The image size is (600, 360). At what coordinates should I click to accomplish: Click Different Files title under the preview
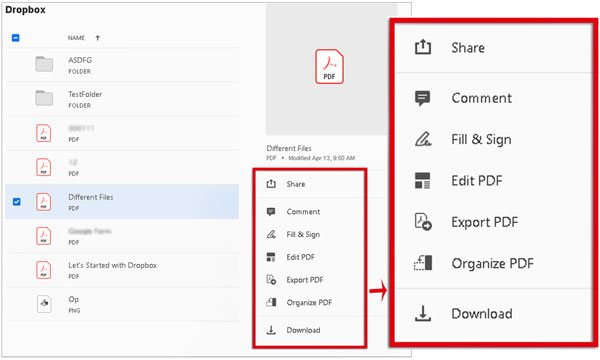tap(289, 148)
